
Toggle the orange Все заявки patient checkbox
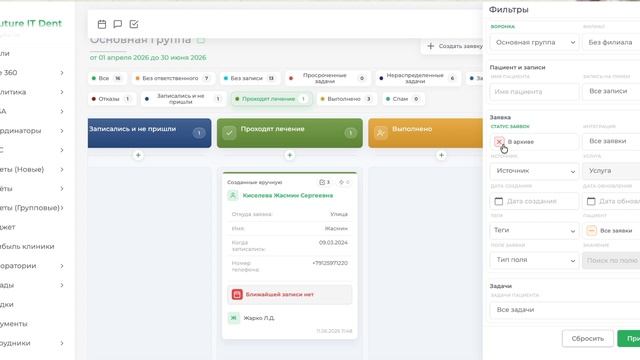tap(591, 231)
